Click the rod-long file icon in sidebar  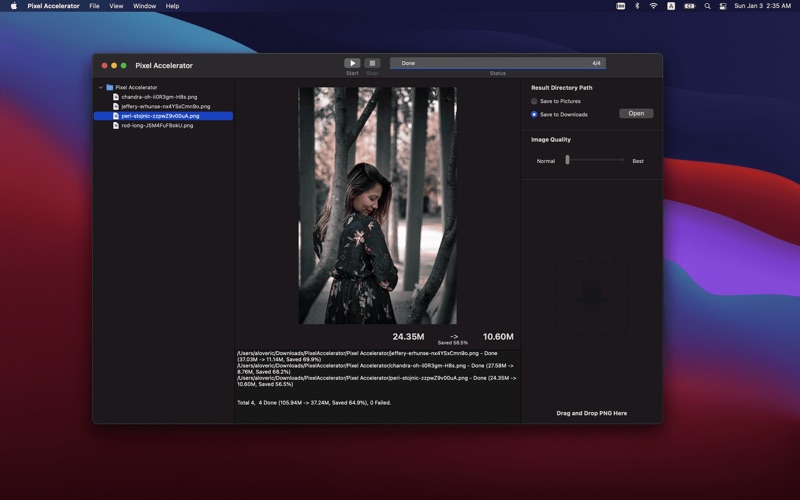pos(116,126)
